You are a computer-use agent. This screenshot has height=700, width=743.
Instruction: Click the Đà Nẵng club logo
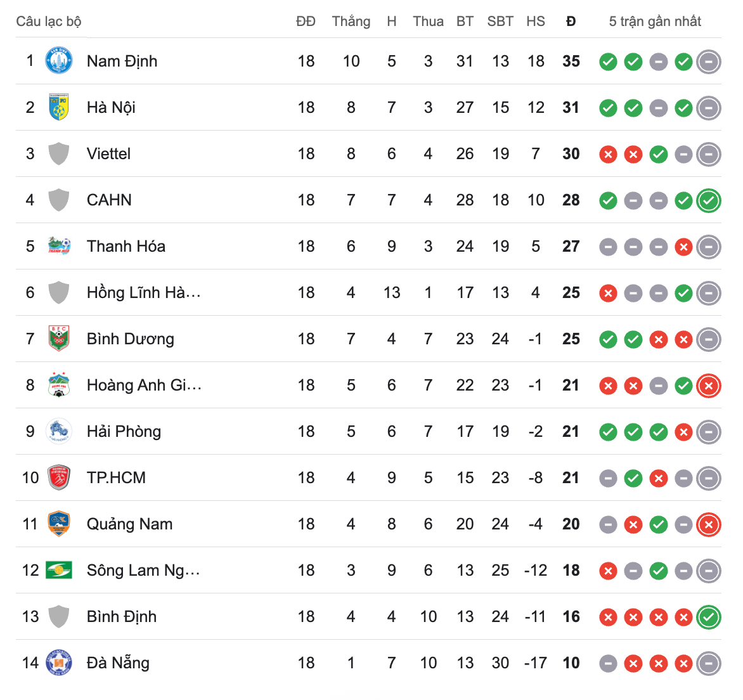(x=59, y=663)
